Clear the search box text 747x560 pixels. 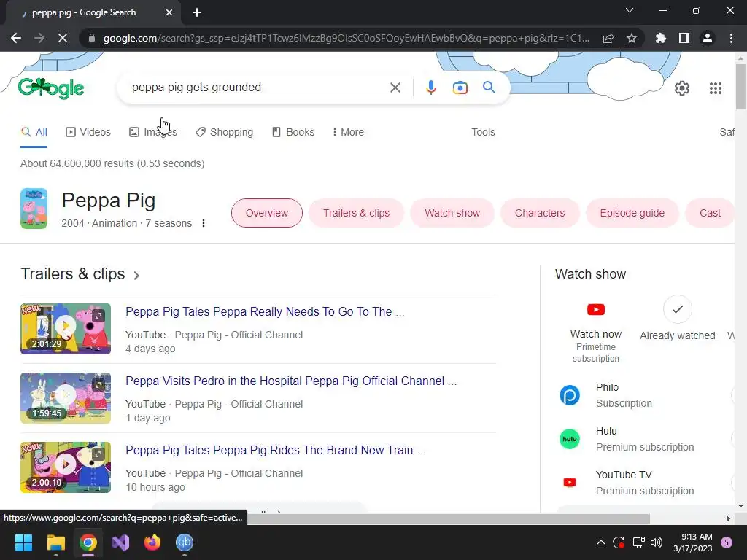(395, 87)
